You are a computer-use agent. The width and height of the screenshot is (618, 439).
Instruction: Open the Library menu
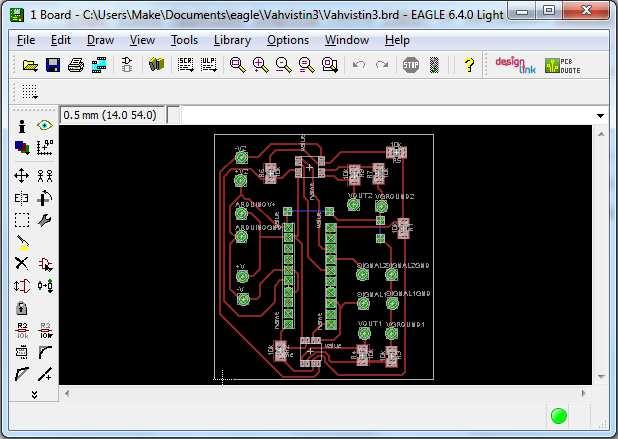(232, 40)
